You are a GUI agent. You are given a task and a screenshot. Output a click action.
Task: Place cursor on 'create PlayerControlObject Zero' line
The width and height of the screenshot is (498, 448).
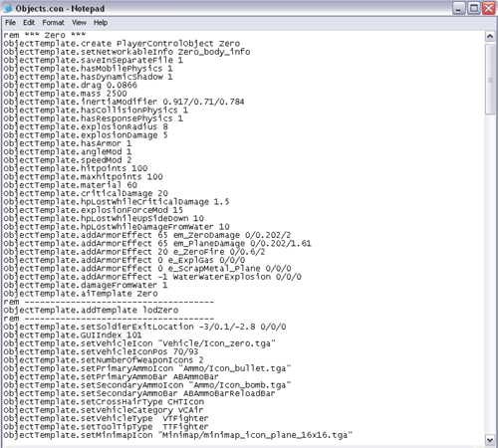pyautogui.click(x=122, y=44)
